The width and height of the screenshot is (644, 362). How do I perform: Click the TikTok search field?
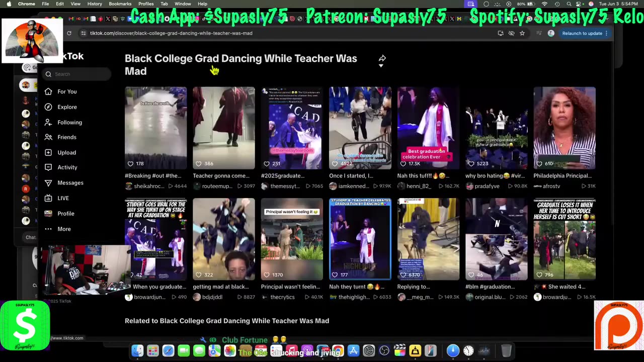coord(76,74)
